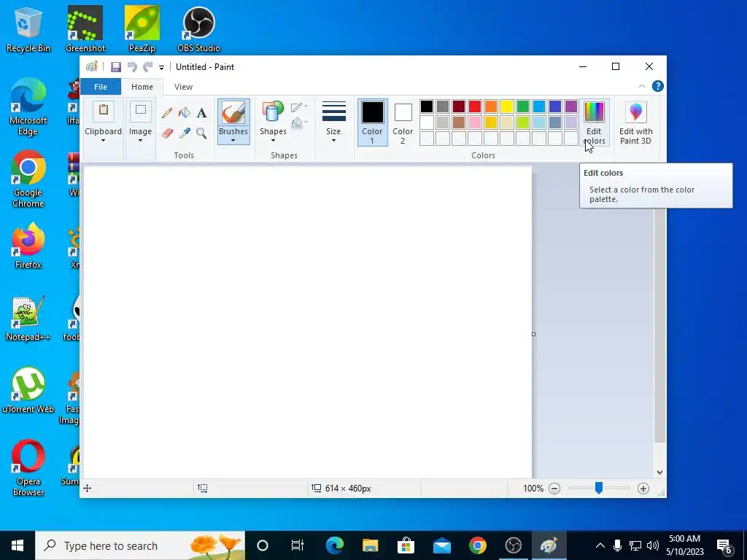
Task: Click the zoom in plus button
Action: coord(643,489)
